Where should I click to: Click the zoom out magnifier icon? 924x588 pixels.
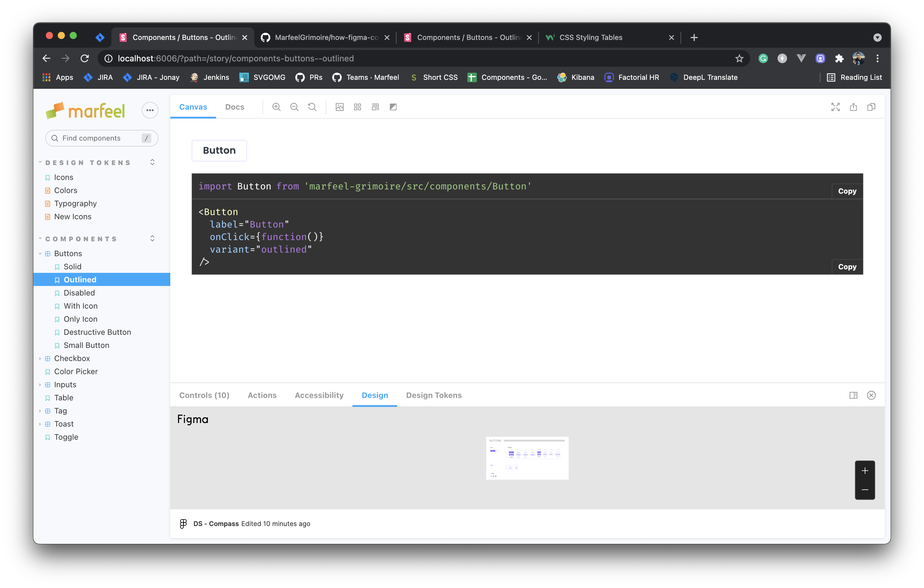click(294, 107)
